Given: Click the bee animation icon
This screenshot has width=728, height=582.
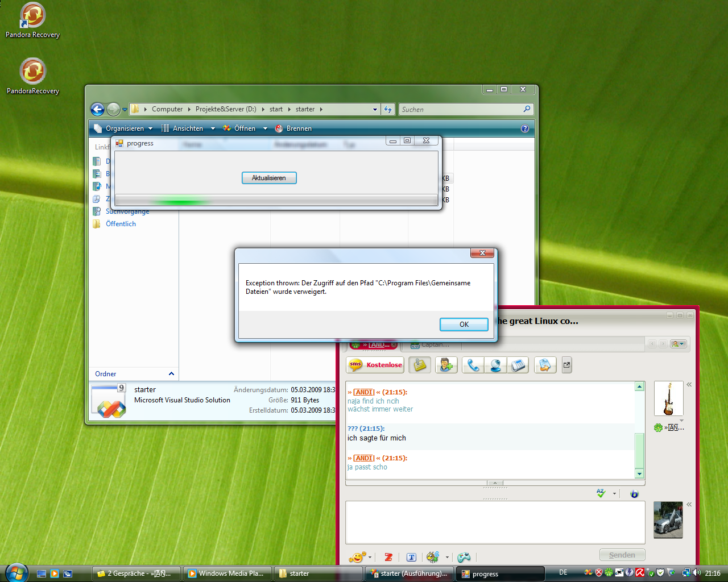Looking at the screenshot, I should [433, 557].
